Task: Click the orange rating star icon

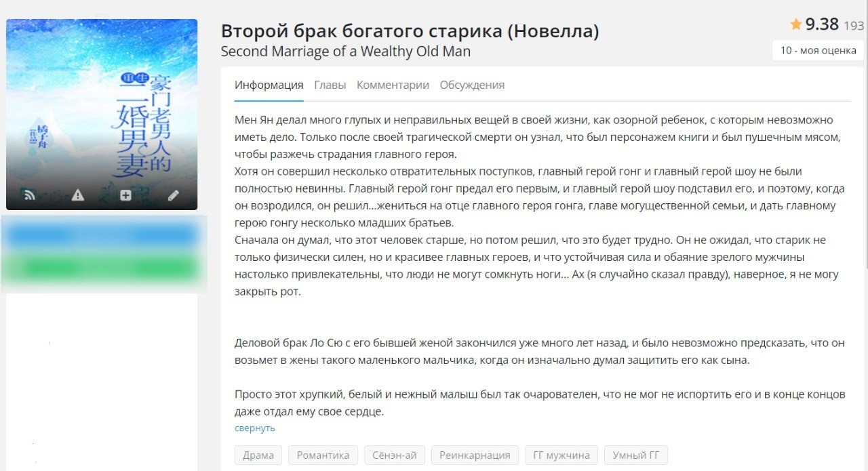Action: pyautogui.click(x=796, y=25)
